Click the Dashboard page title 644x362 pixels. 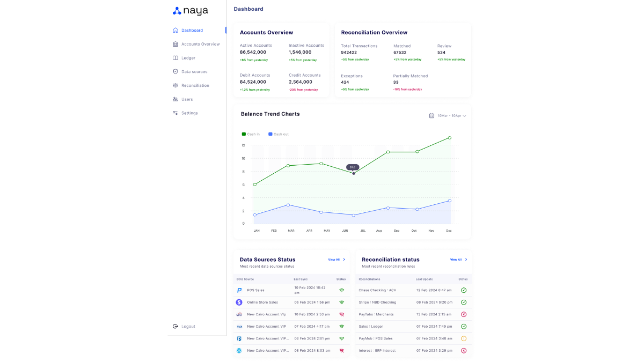click(248, 9)
